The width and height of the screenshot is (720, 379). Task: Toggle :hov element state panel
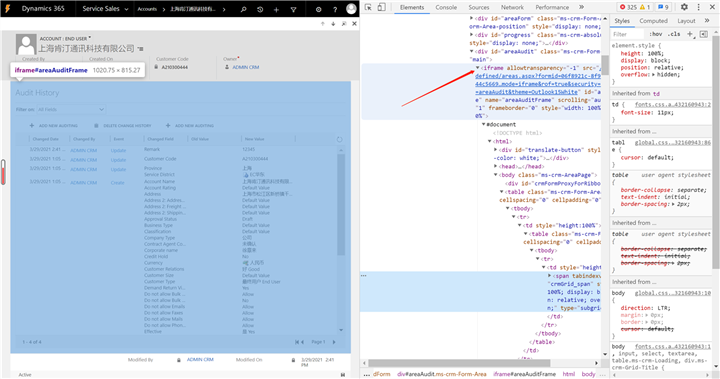tap(655, 34)
